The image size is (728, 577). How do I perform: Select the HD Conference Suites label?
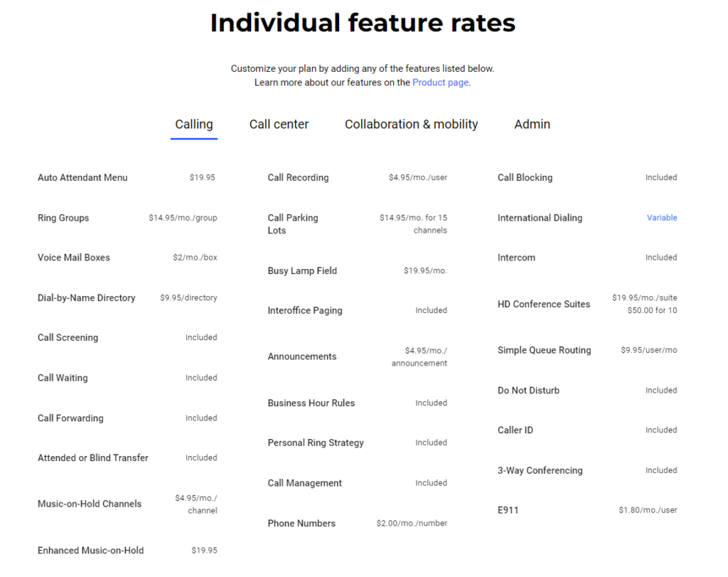543,305
